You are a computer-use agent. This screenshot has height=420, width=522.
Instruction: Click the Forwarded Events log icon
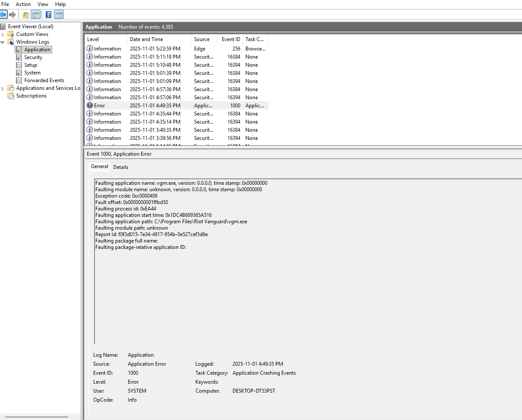coord(19,80)
